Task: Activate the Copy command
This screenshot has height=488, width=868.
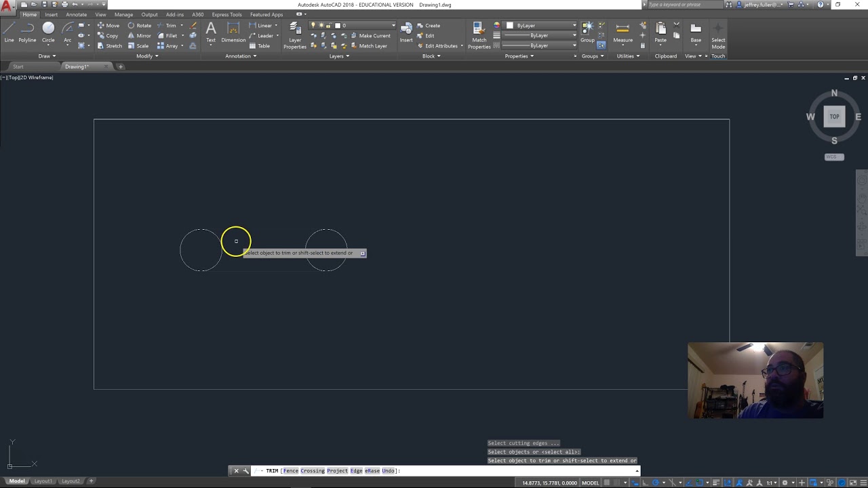Action: pos(108,36)
